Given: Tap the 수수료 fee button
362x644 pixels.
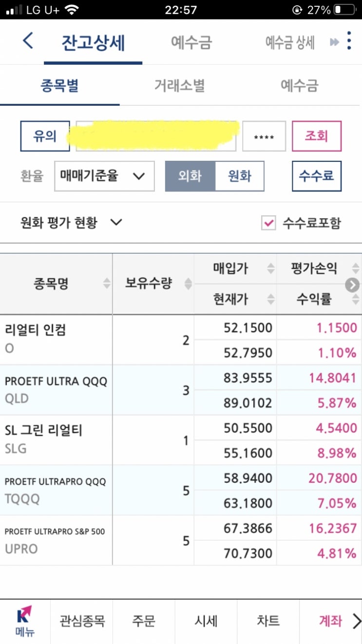Looking at the screenshot, I should pos(316,176).
